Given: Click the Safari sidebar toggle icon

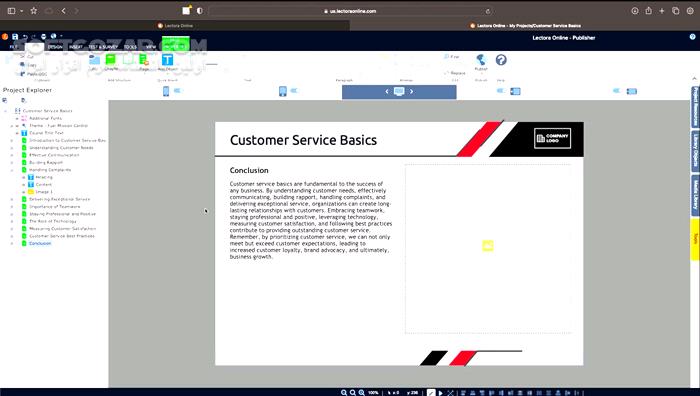Looking at the screenshot, I should [12, 11].
